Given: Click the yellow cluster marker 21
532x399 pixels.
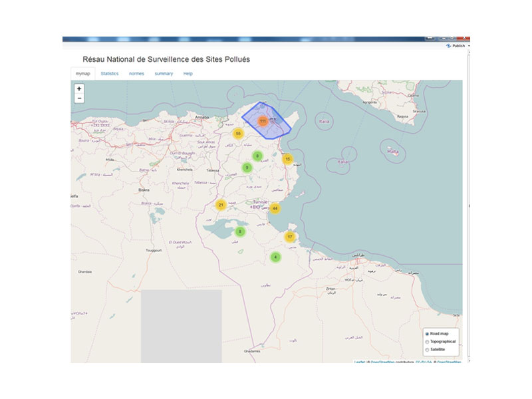Looking at the screenshot, I should 221,205.
